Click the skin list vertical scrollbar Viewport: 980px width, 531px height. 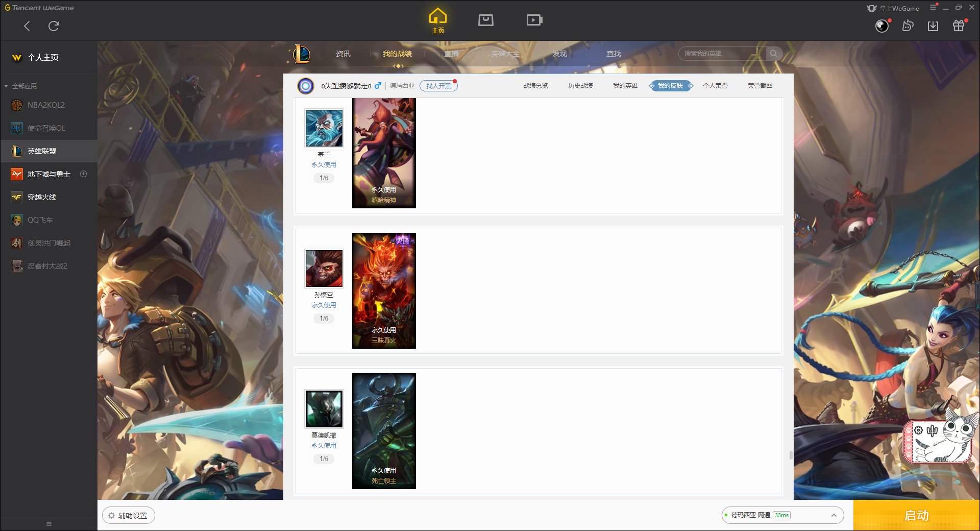click(x=791, y=455)
